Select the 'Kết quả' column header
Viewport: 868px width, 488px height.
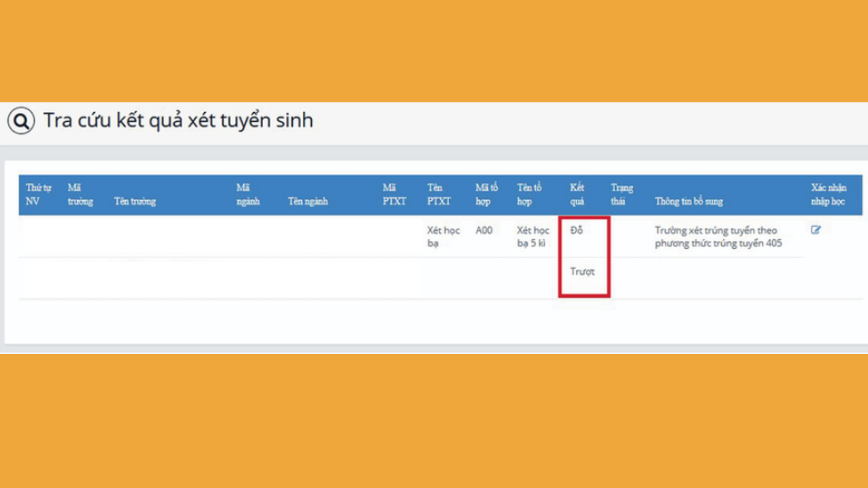(577, 194)
